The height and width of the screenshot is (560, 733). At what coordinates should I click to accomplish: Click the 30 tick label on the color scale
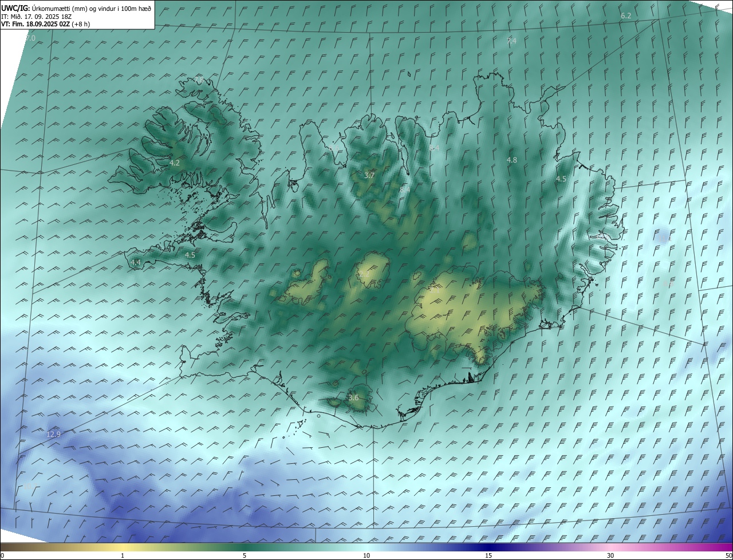(x=610, y=555)
